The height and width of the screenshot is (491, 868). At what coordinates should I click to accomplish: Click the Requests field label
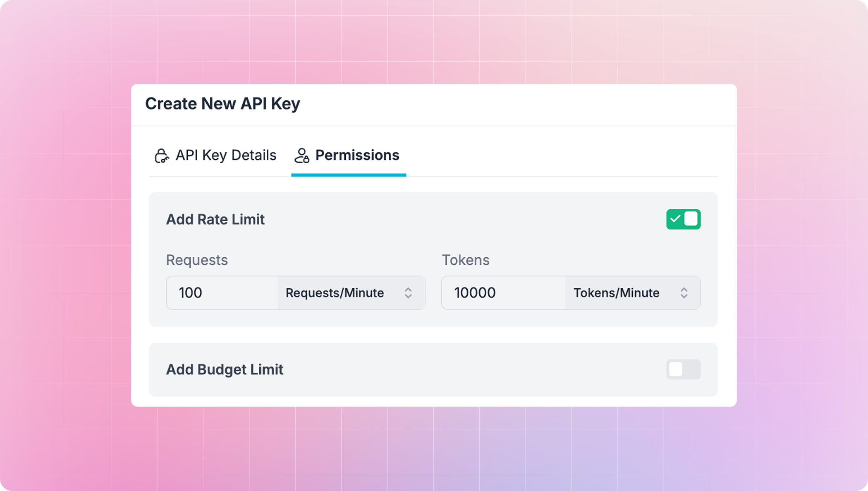197,260
